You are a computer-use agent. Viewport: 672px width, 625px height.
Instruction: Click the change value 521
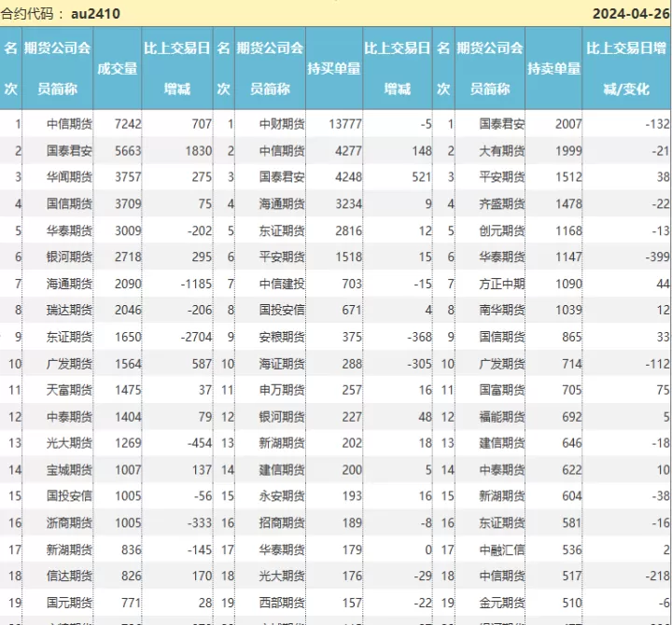point(422,177)
